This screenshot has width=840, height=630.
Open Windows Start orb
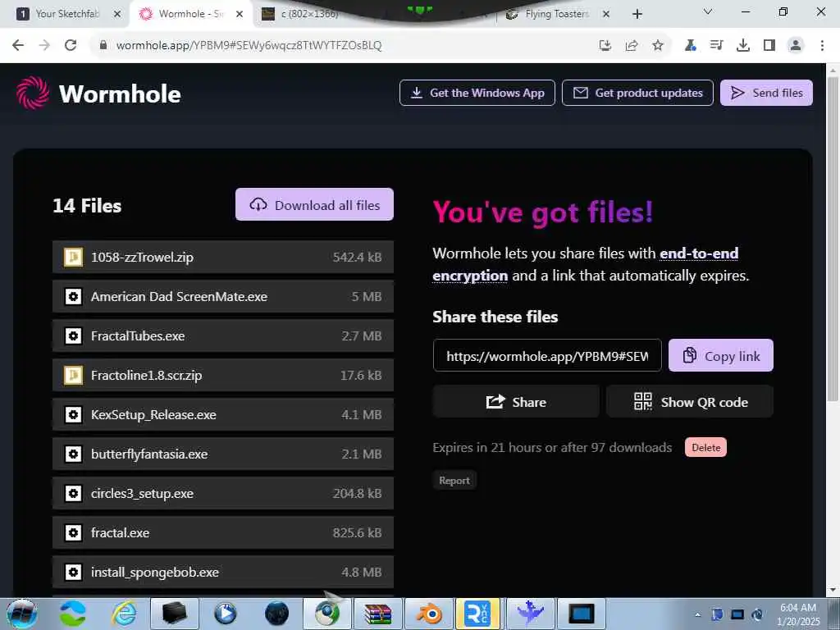(22, 614)
